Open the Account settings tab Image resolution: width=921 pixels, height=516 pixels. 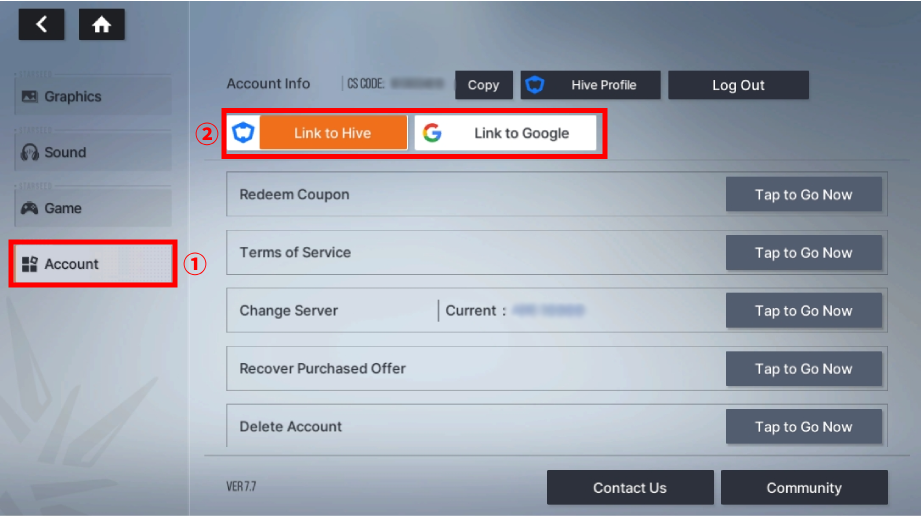pos(93,264)
